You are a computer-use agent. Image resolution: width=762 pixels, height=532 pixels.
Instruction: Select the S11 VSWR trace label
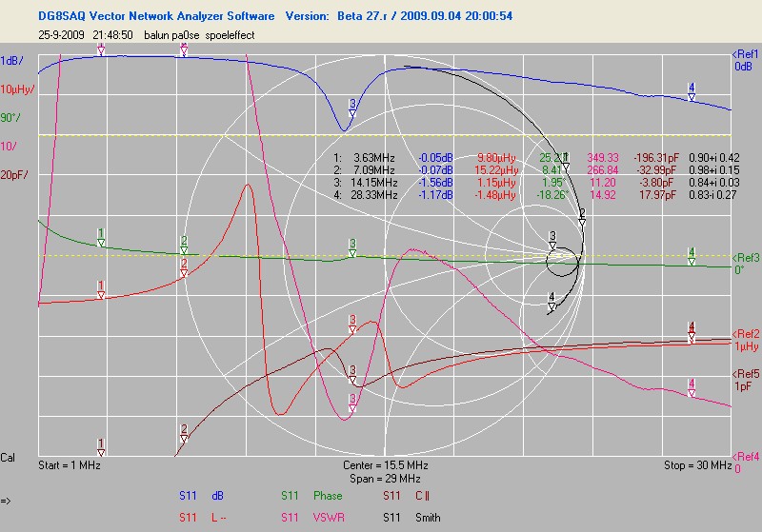(312, 518)
